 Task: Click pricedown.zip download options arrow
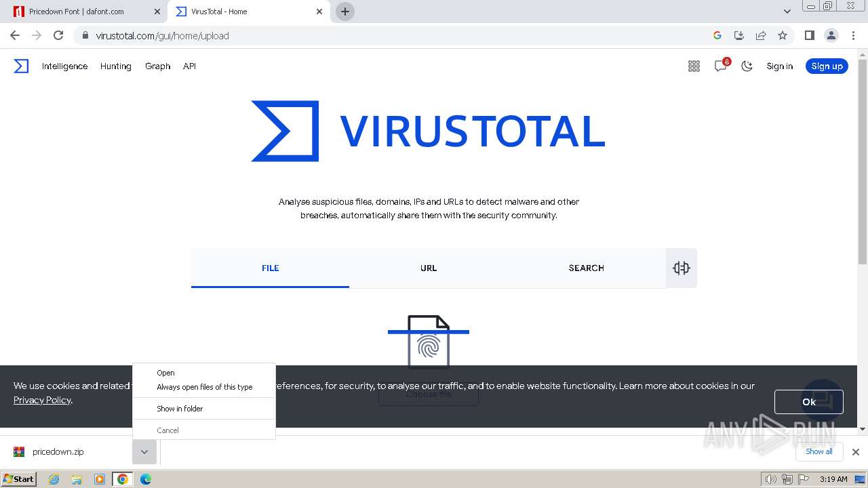pos(144,451)
